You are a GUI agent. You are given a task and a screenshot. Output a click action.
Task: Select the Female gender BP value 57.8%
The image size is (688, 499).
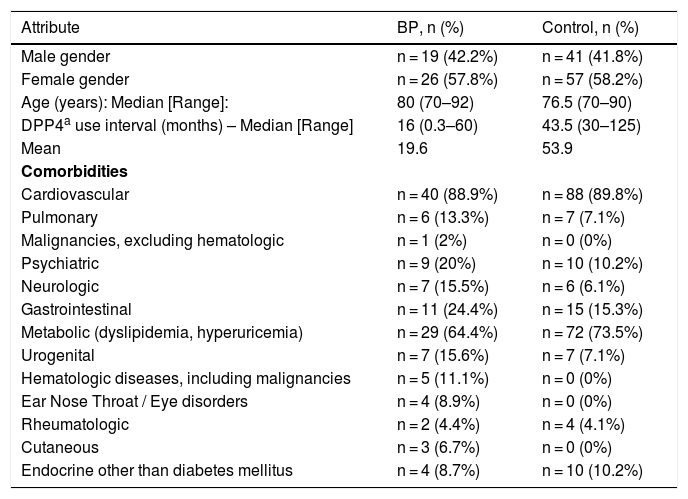[x=447, y=79]
